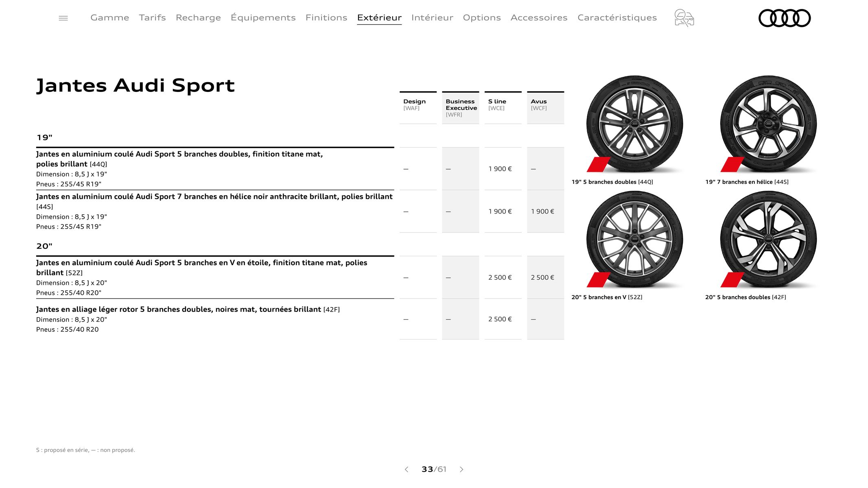Click the 20" section heading

pos(44,246)
